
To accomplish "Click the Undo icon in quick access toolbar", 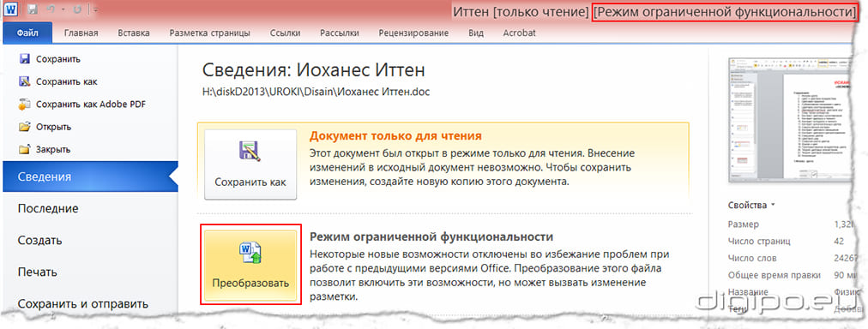I will (50, 9).
